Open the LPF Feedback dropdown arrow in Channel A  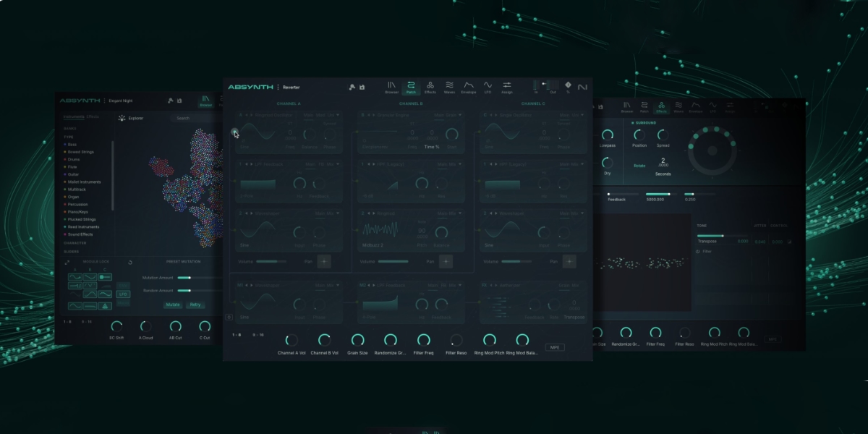click(338, 164)
